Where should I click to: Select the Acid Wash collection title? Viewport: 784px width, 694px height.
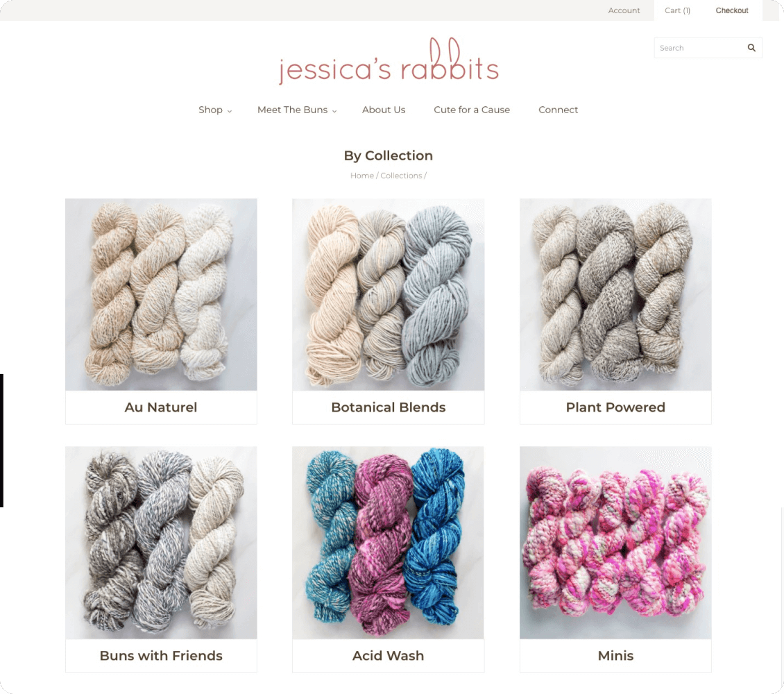[388, 656]
